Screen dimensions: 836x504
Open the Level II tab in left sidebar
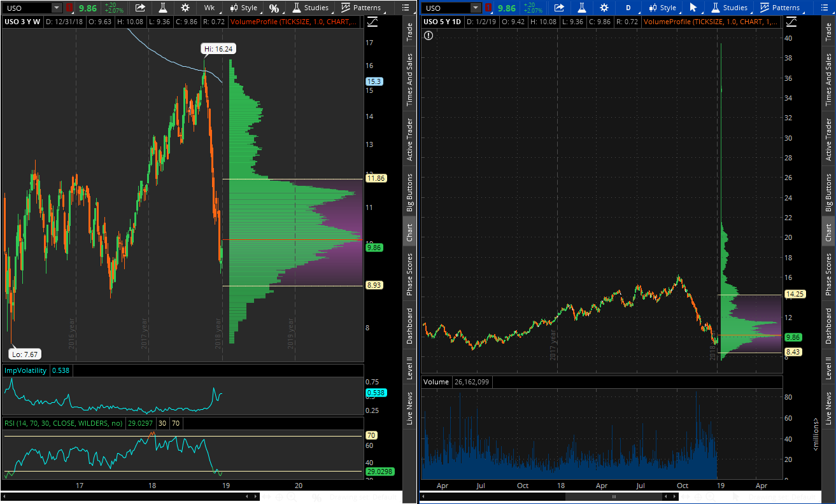409,368
